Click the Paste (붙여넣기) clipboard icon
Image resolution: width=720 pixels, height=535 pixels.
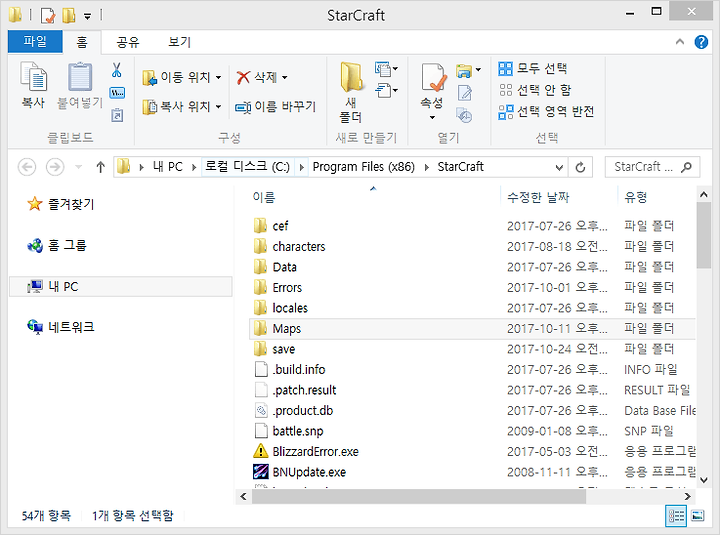pyautogui.click(x=80, y=76)
